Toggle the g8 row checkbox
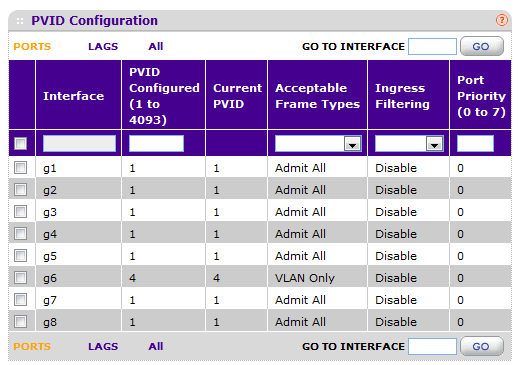The height and width of the screenshot is (365, 518). [20, 322]
